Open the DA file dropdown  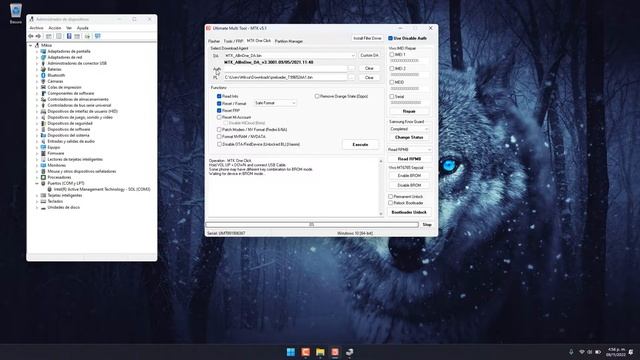click(x=353, y=56)
